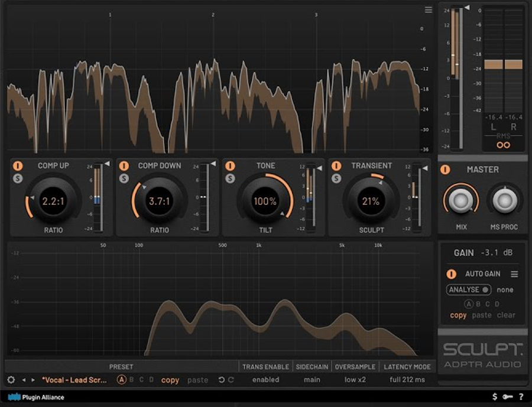Click paste in the auto gain panel
532x407 pixels.
click(x=482, y=315)
